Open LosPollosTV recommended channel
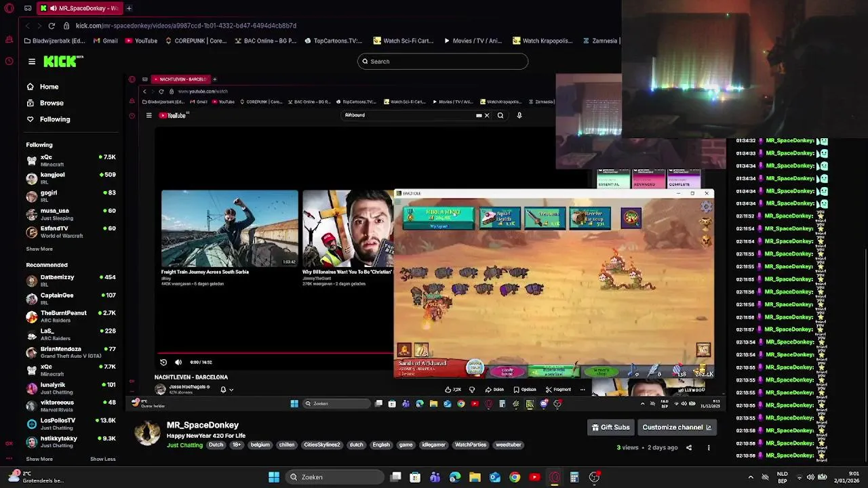868x488 pixels. (71, 424)
